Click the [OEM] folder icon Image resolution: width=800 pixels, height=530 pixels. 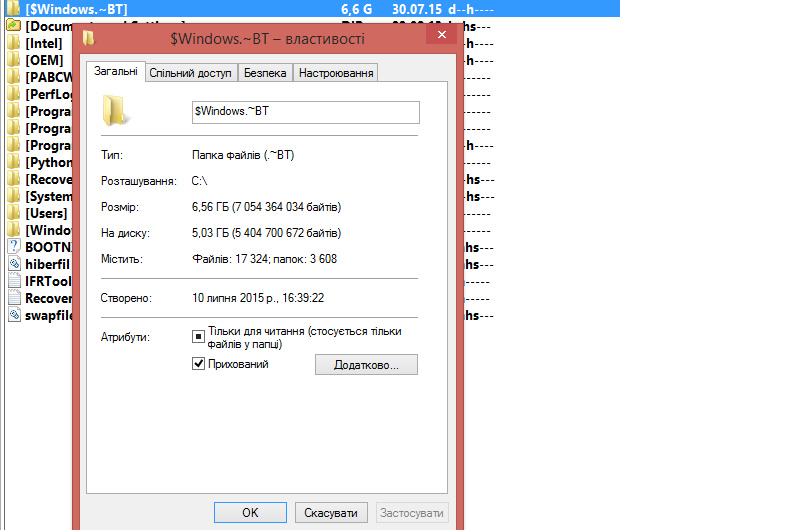click(x=14, y=60)
